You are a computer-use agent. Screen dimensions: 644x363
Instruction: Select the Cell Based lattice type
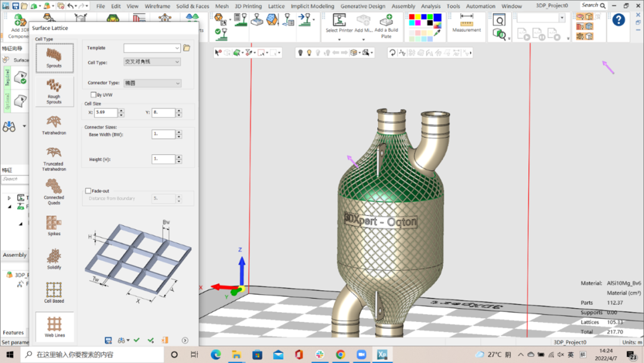pyautogui.click(x=54, y=293)
